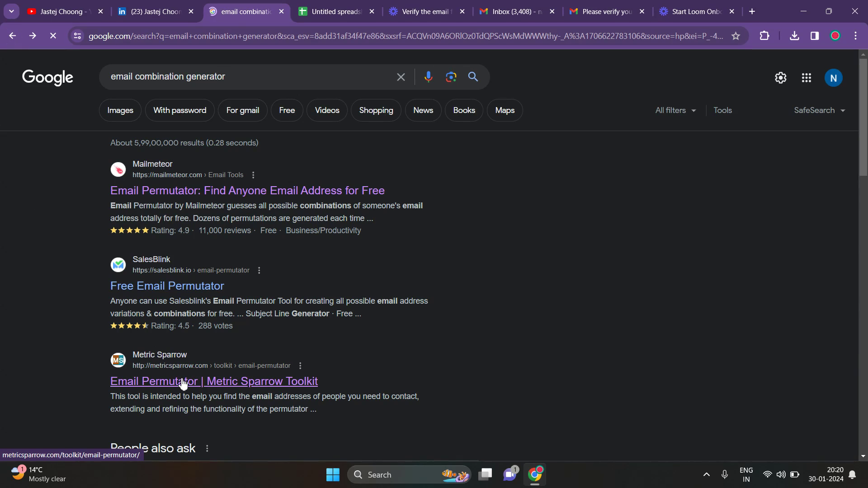Image resolution: width=868 pixels, height=488 pixels.
Task: Bookmark this page with star icon
Action: click(736, 36)
